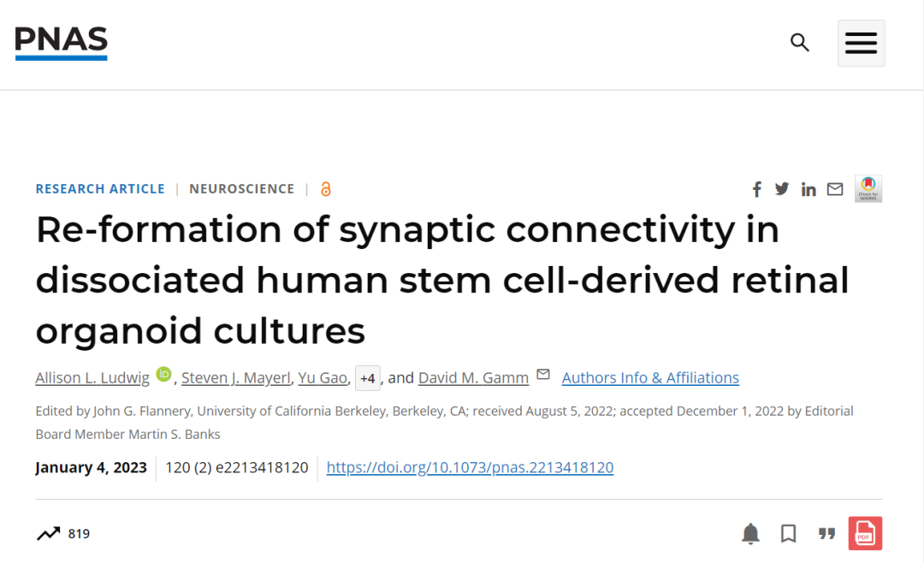Open Allison L. Ludwig's ORCID icon

(163, 375)
